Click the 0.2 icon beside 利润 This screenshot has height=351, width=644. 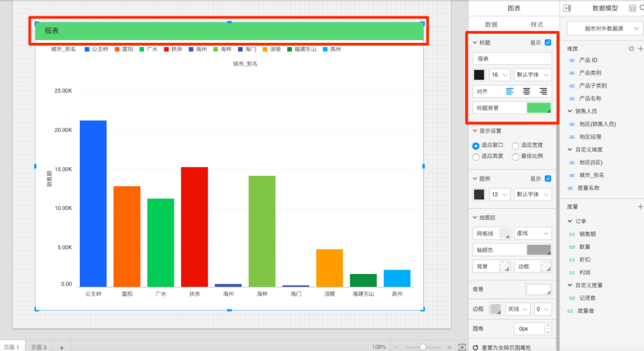click(572, 272)
